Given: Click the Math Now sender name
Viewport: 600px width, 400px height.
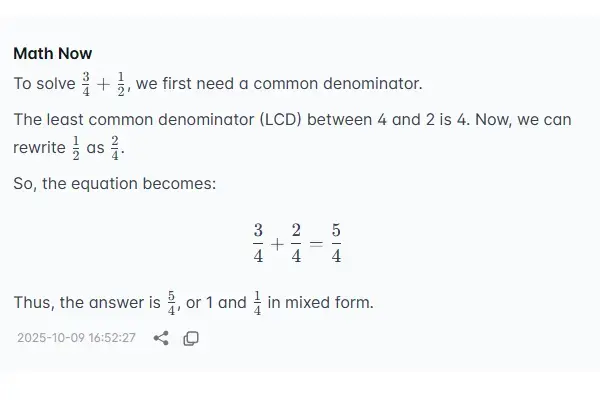Looking at the screenshot, I should click(x=52, y=53).
